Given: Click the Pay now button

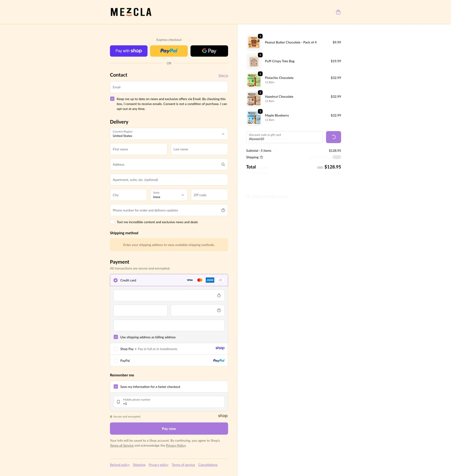Looking at the screenshot, I should click(168, 428).
